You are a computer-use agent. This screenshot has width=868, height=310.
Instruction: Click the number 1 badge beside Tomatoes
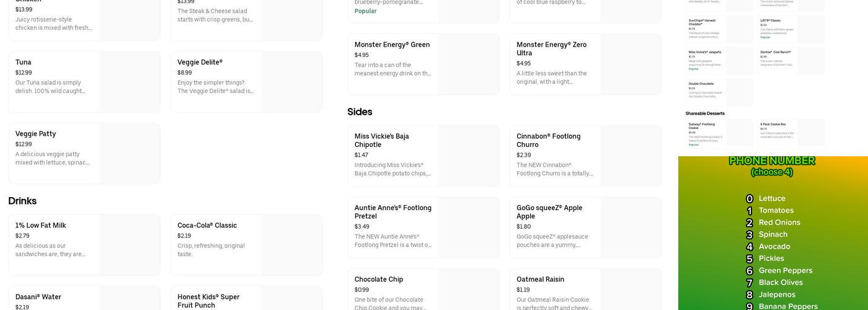(749, 211)
